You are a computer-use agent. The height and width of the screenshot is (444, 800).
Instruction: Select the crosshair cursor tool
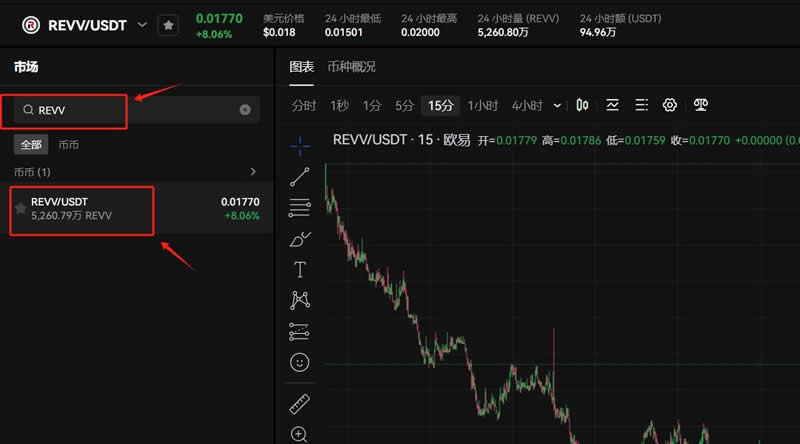[299, 145]
